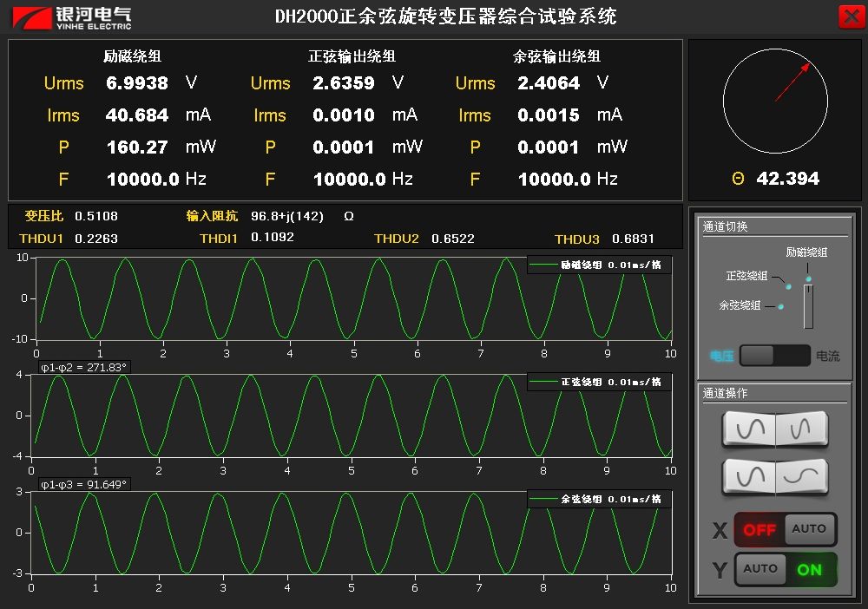
Task: Select the 正弦绕组 channel indicator dot
Action: (788, 287)
